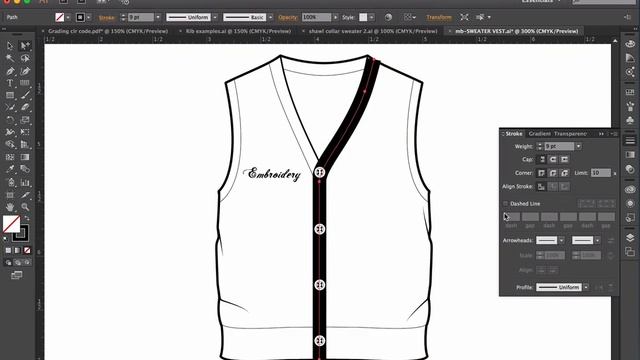The image size is (640, 360).
Task: Select the Blend tool
Action: (25, 169)
